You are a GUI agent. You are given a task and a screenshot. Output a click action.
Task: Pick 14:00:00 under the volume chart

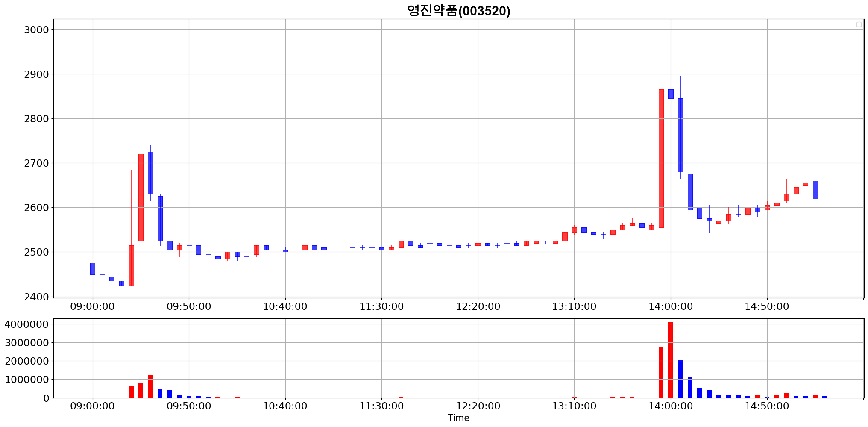click(x=671, y=406)
